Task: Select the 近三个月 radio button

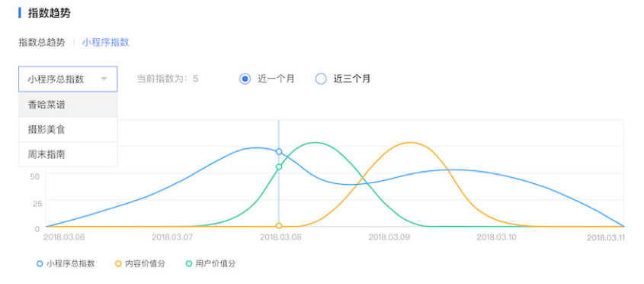Action: coord(321,79)
